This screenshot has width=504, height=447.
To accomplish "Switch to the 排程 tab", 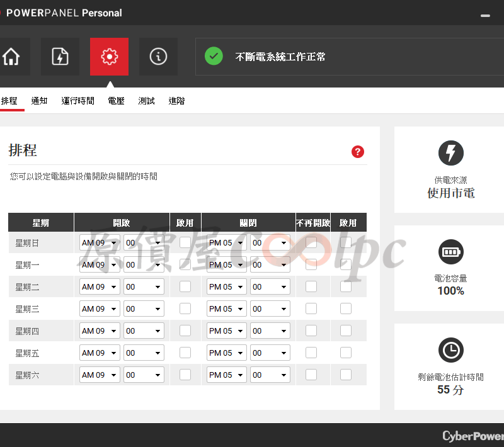I will [x=9, y=101].
